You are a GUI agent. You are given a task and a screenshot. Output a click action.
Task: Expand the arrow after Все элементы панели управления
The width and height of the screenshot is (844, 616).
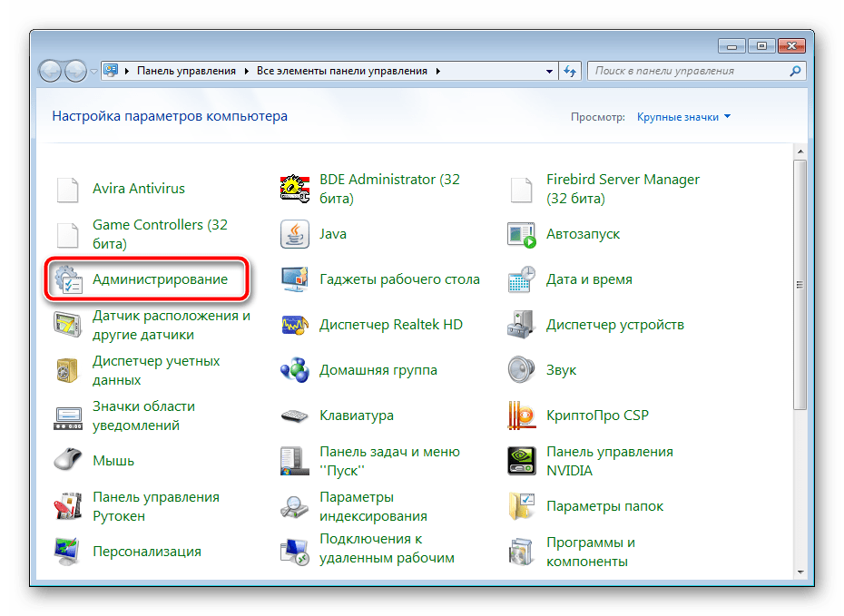(x=438, y=71)
